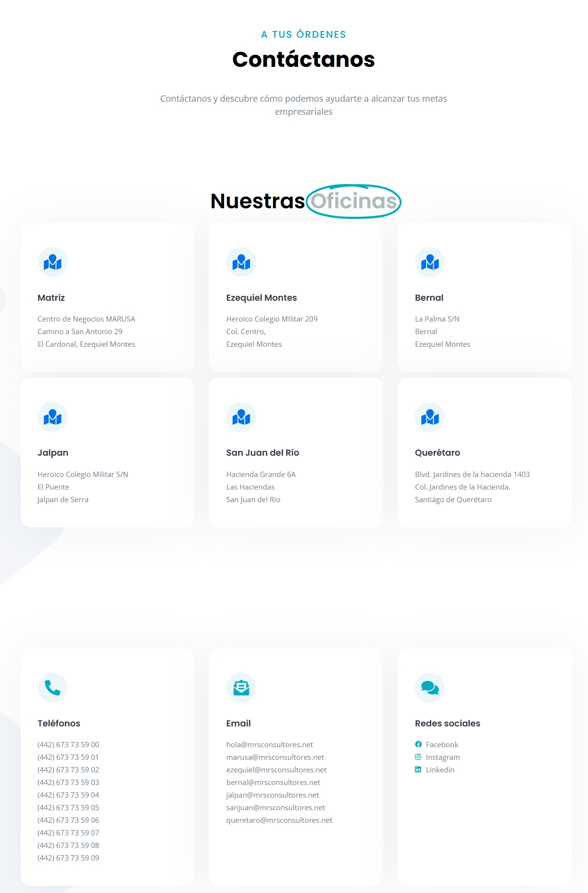Click the map icon above Jalpan
The width and height of the screenshot is (588, 893).
click(x=52, y=417)
